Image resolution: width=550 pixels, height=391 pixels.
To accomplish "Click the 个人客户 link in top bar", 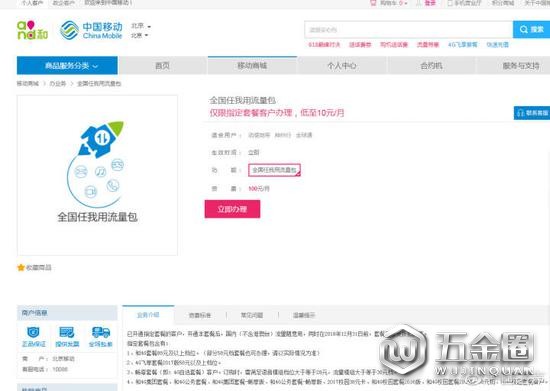I will tap(32, 3).
